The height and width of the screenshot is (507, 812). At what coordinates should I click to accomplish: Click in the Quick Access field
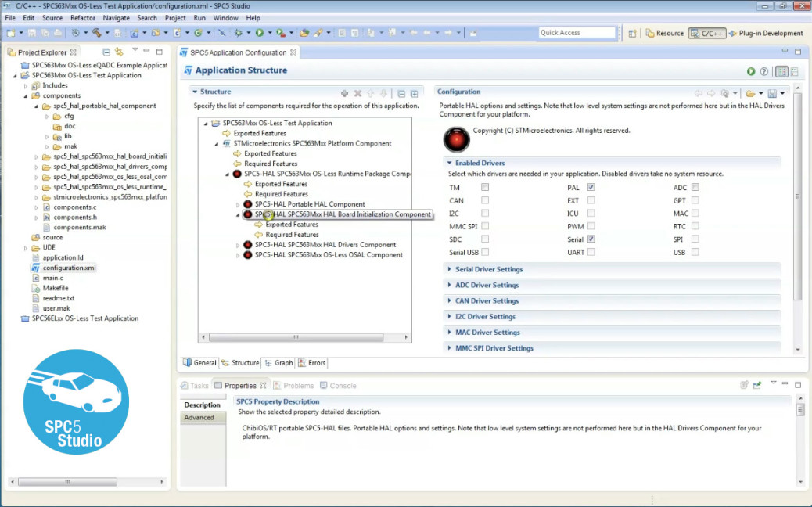tap(577, 33)
